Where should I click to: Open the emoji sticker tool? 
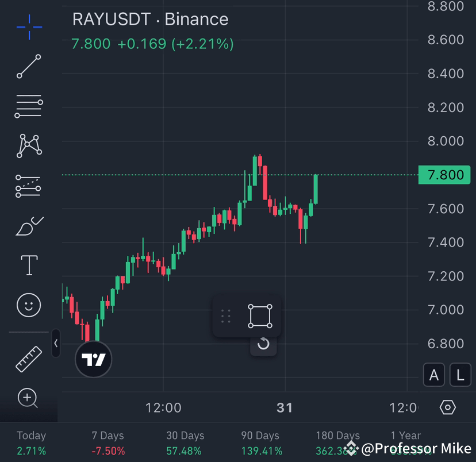[28, 305]
